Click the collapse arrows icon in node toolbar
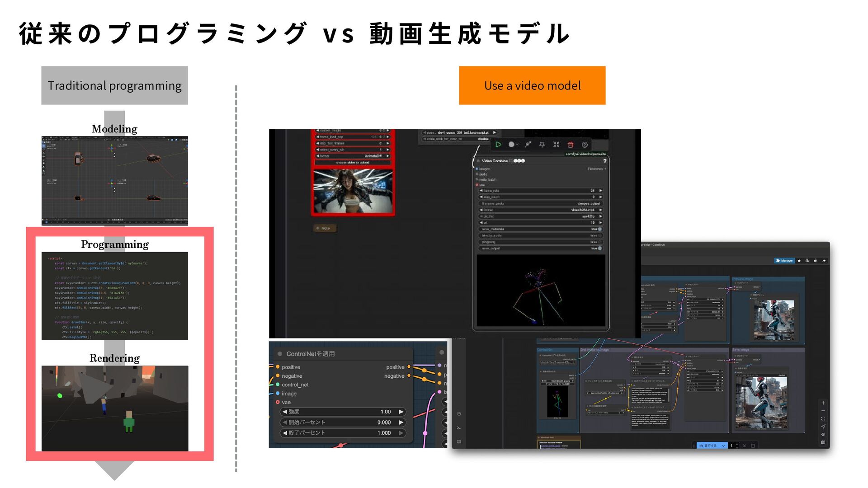868x488 pixels. pos(556,145)
